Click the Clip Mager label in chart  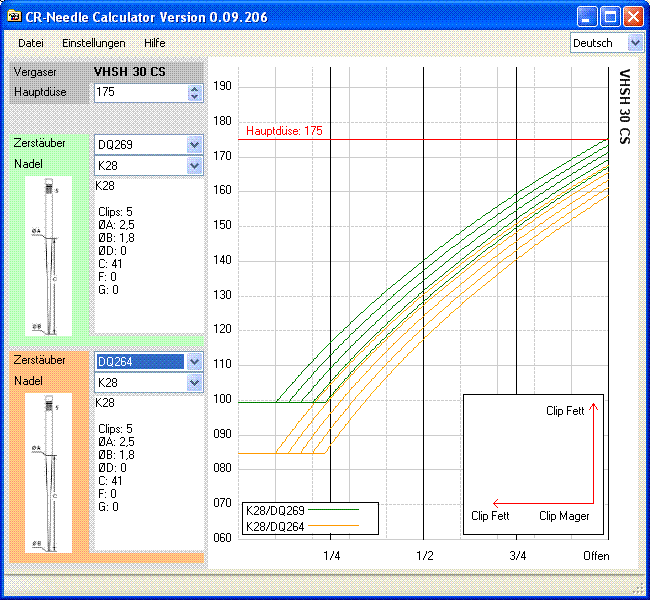pyautogui.click(x=564, y=516)
